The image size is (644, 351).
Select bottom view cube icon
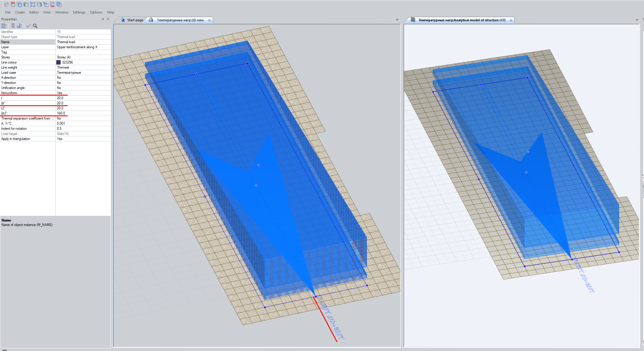coord(52,5)
